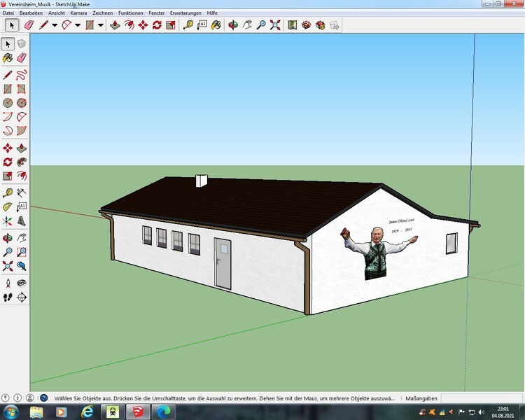
Task: Choose the Move tool in top toolbar
Action: [143, 25]
